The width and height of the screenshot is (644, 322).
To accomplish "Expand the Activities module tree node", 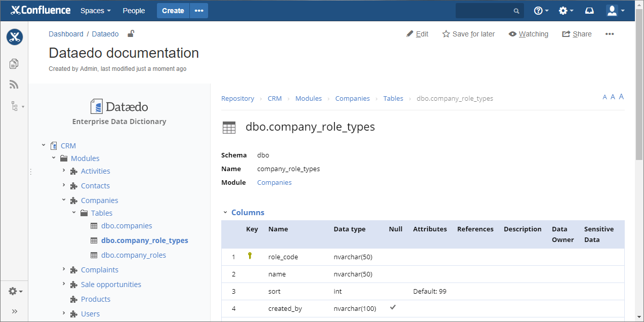I will pyautogui.click(x=64, y=171).
